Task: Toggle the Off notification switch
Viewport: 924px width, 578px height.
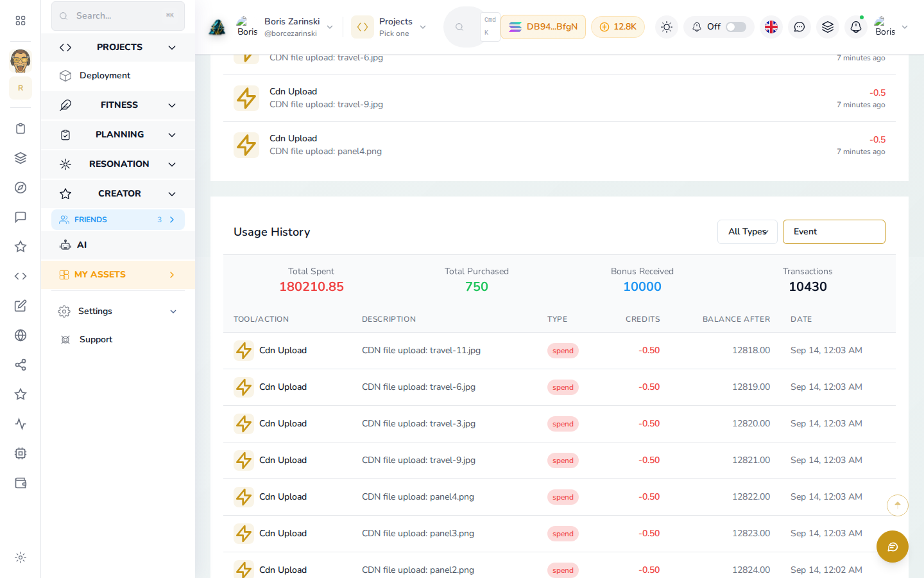Action: tap(736, 27)
